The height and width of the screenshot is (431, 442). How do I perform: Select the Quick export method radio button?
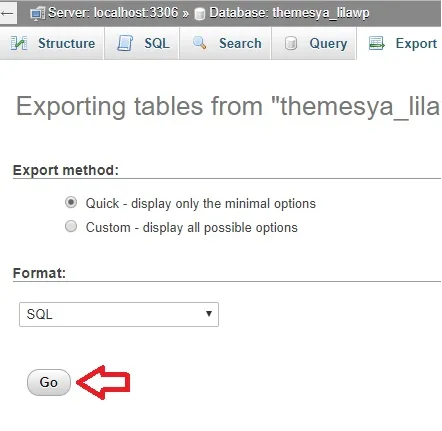pos(71,202)
